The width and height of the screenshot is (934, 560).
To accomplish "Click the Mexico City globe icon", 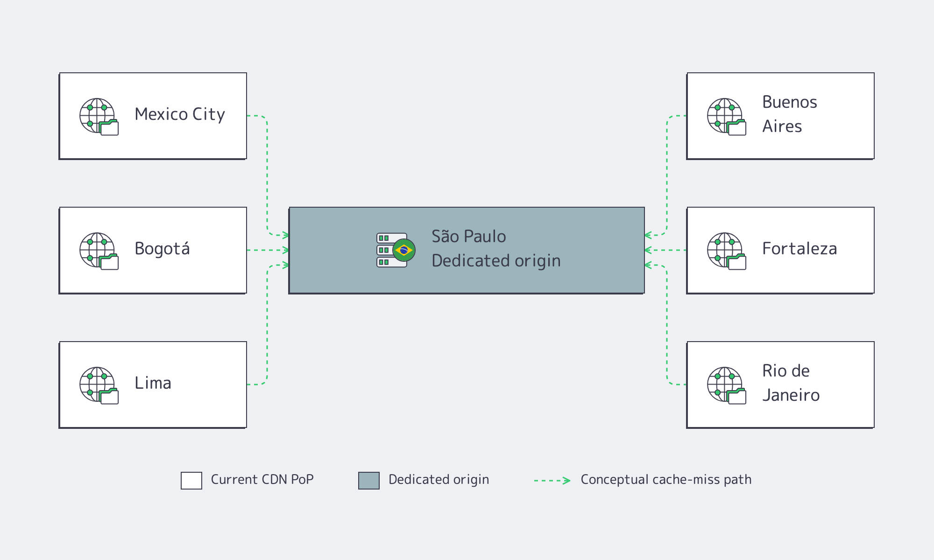I will 99,117.
